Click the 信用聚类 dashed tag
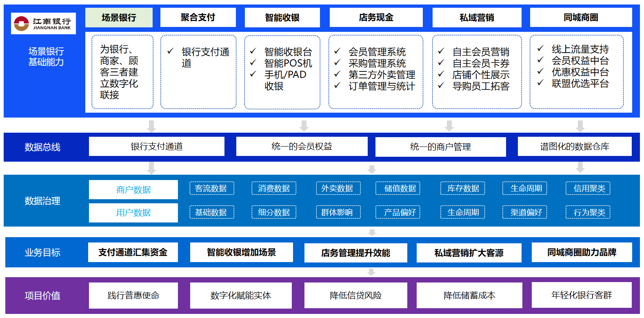The image size is (644, 318). pyautogui.click(x=588, y=188)
